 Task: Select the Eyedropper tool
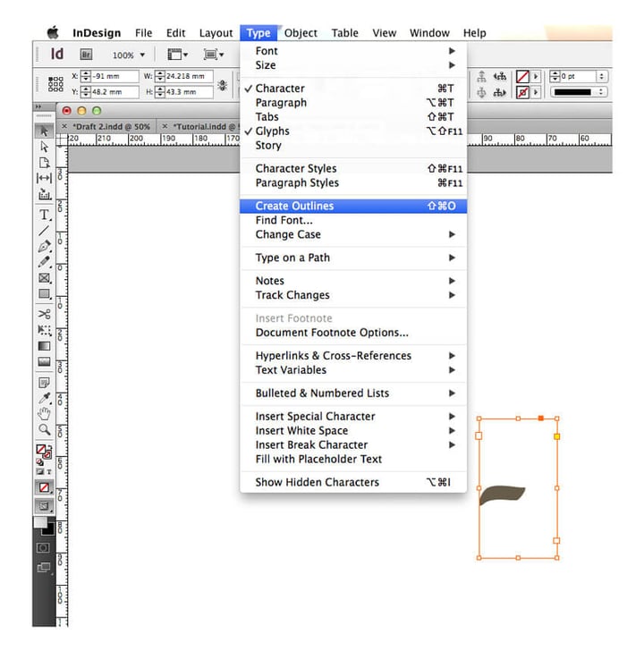pyautogui.click(x=44, y=398)
